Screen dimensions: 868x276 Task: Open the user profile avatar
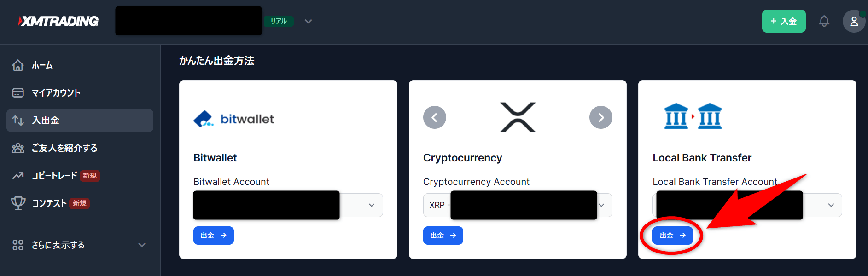(854, 21)
